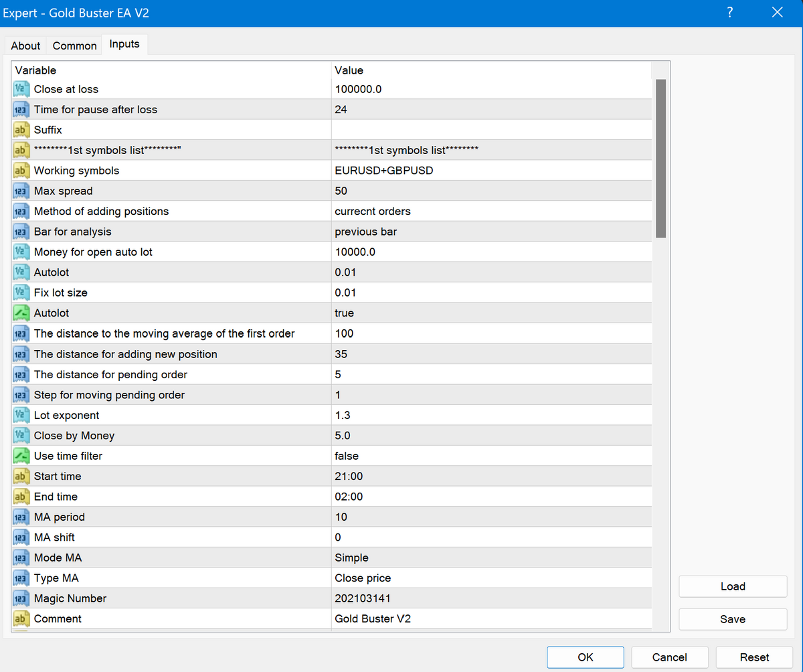Click the integer icon next to Magic Number
This screenshot has height=672, width=803.
tap(21, 598)
